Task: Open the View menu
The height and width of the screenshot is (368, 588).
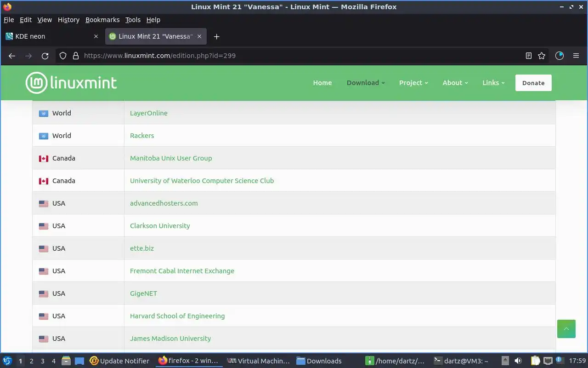Action: (x=45, y=20)
